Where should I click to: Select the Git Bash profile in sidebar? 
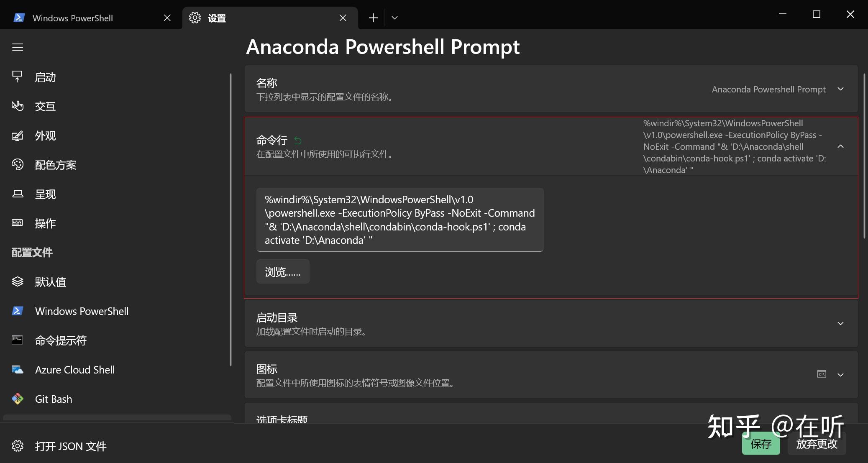[54, 399]
